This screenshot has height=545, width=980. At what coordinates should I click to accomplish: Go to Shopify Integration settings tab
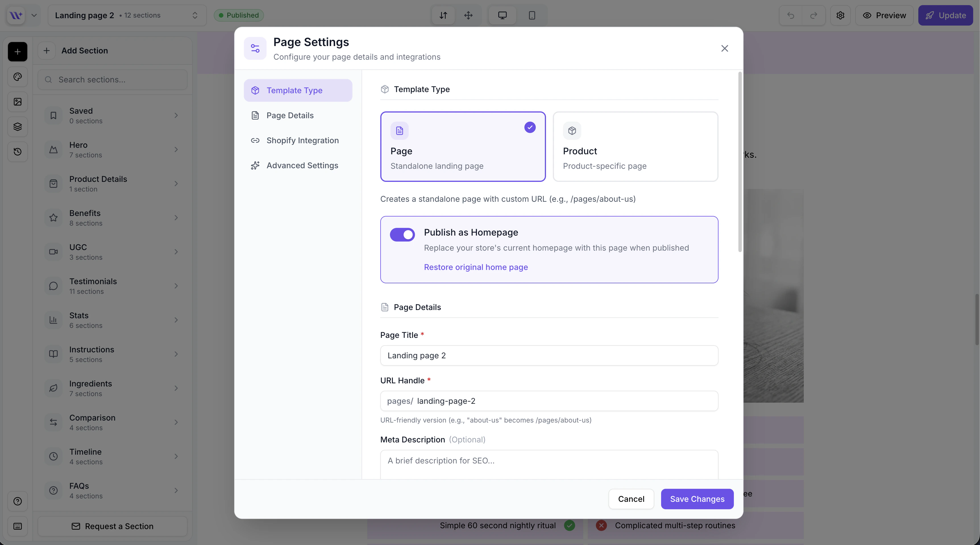click(x=302, y=140)
